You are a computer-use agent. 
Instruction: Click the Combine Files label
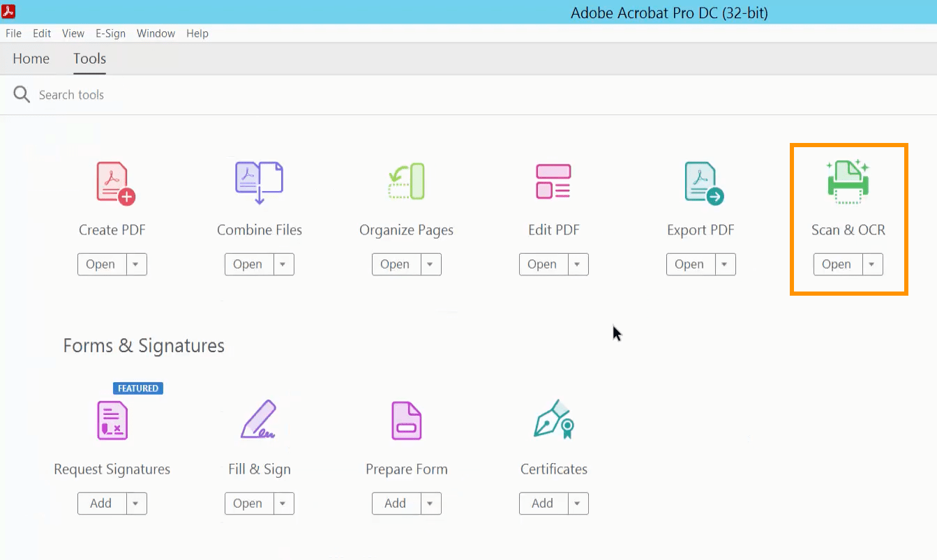260,230
